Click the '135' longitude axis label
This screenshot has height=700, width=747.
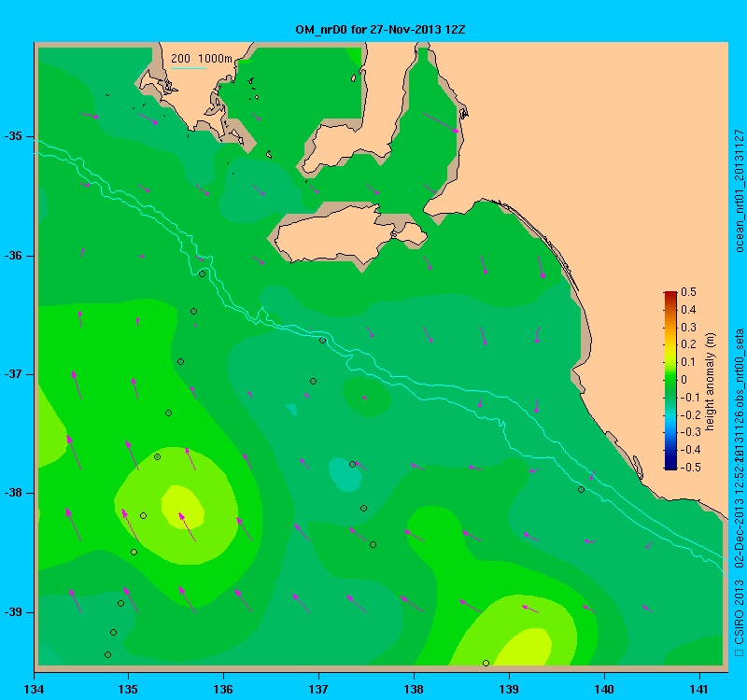(x=128, y=689)
